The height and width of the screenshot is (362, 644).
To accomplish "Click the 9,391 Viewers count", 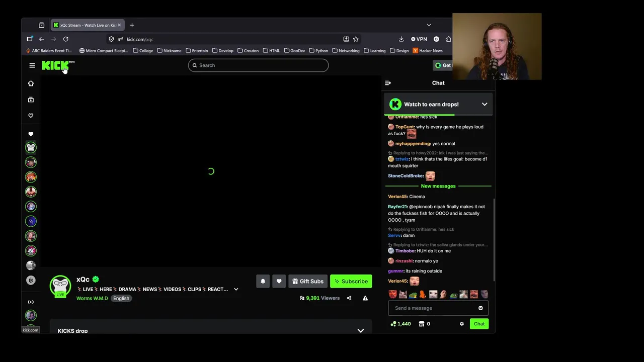I will click(319, 298).
